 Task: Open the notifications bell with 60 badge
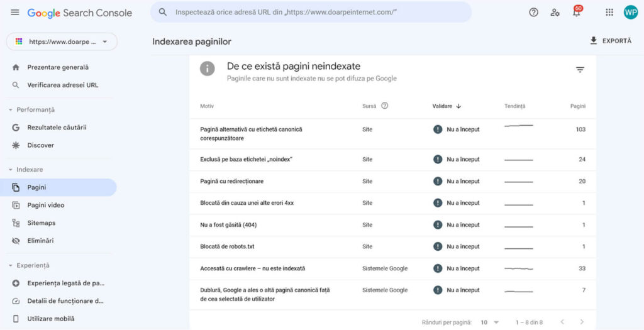[577, 11]
